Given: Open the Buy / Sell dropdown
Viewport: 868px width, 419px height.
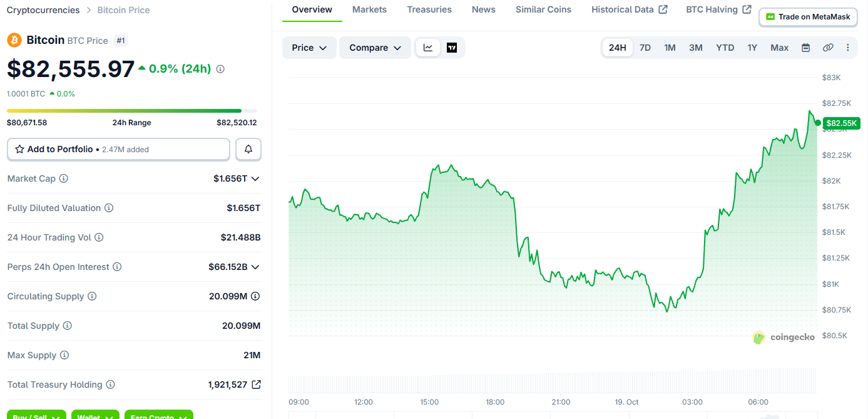Looking at the screenshot, I should tap(36, 415).
